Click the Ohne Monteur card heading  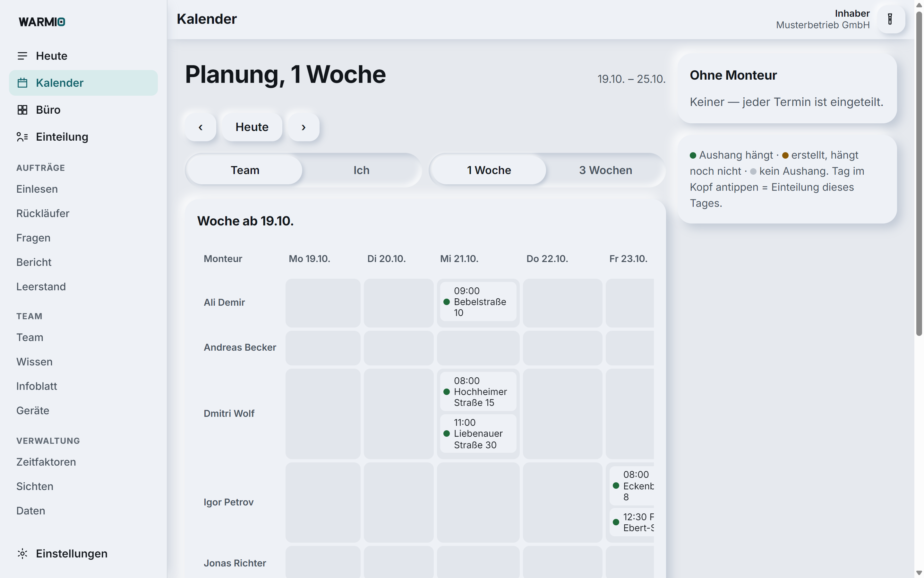point(733,75)
